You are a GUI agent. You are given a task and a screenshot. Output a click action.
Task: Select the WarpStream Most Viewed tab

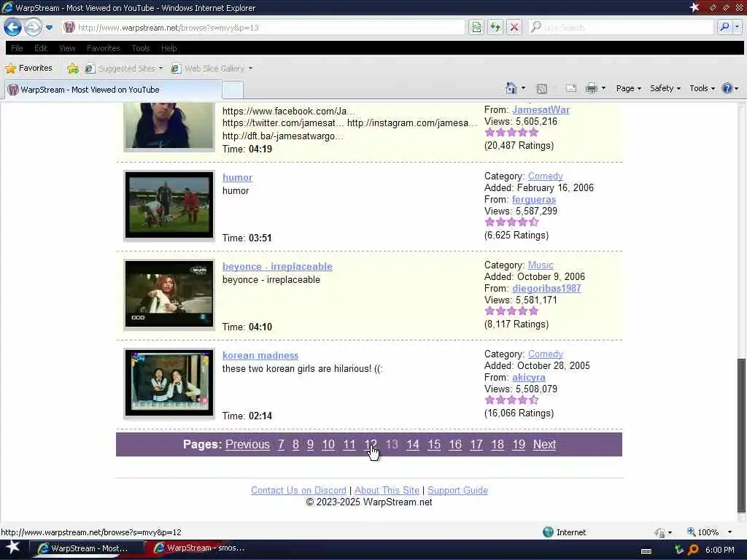113,90
